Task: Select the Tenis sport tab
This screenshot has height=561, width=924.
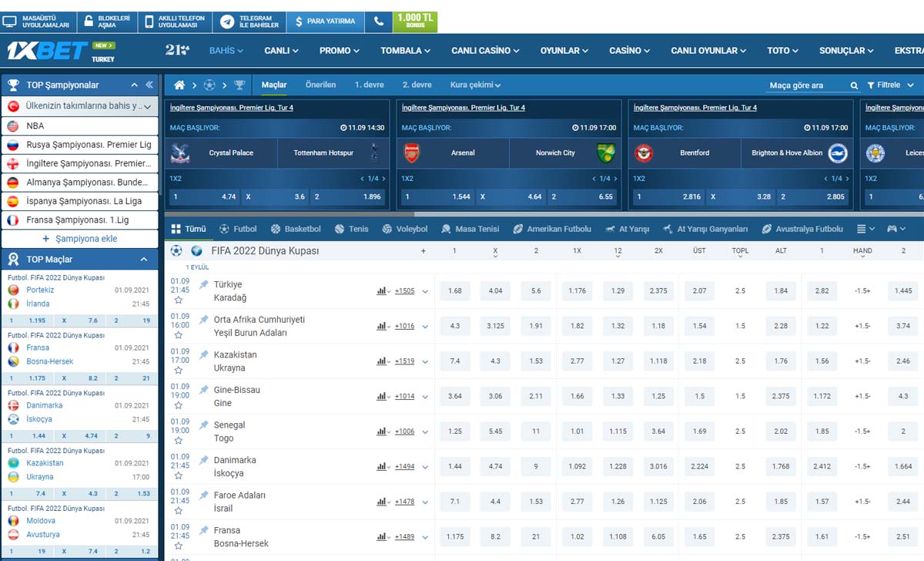Action: click(x=352, y=229)
